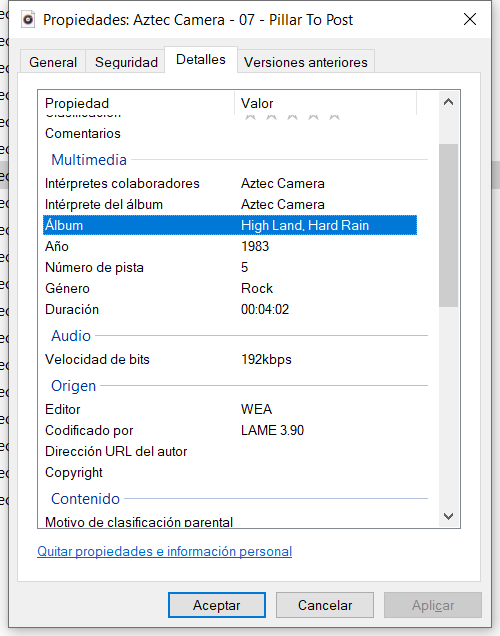Click the Origen group heading

pos(73,386)
